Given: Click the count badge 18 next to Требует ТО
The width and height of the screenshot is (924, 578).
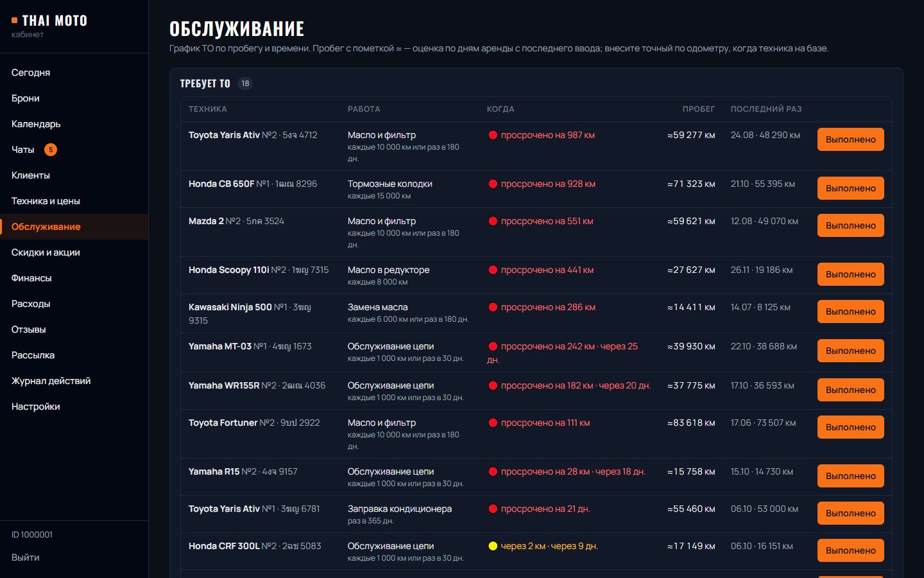Looking at the screenshot, I should [x=245, y=83].
